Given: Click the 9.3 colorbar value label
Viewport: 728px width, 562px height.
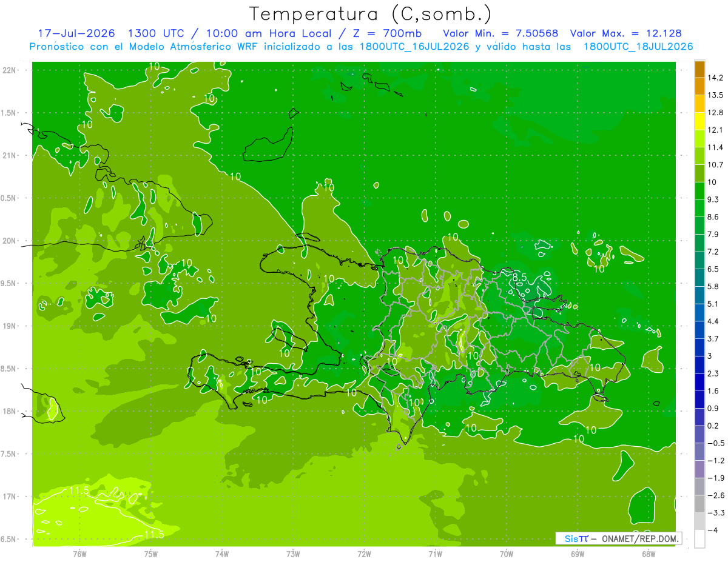Looking at the screenshot, I should (713, 199).
